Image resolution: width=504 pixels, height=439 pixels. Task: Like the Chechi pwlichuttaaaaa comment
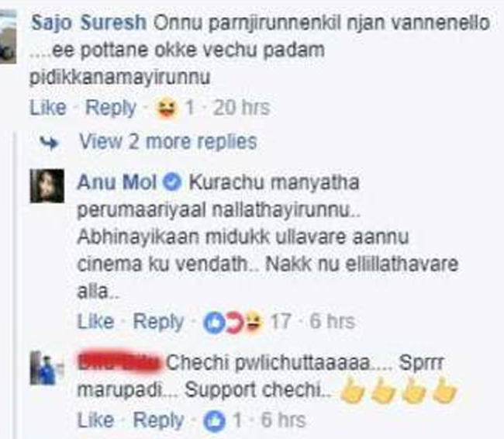pyautogui.click(x=95, y=420)
